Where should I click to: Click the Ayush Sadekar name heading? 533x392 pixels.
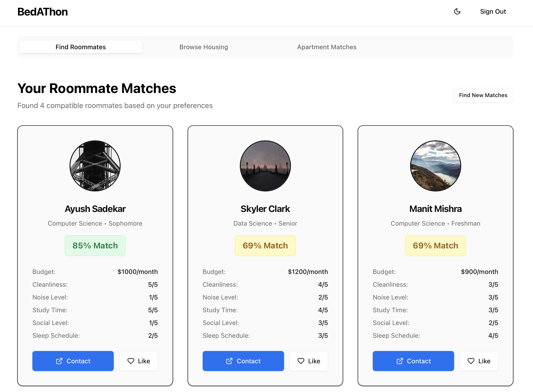95,209
